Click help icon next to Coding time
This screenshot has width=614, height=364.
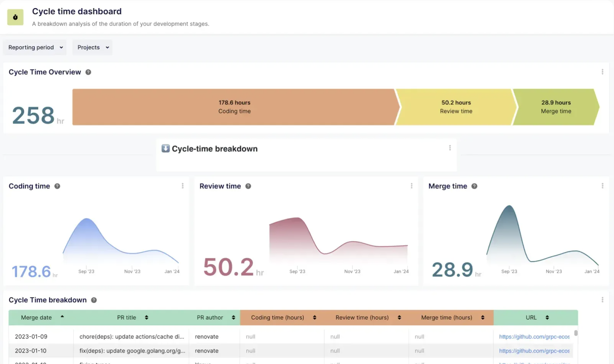57,186
